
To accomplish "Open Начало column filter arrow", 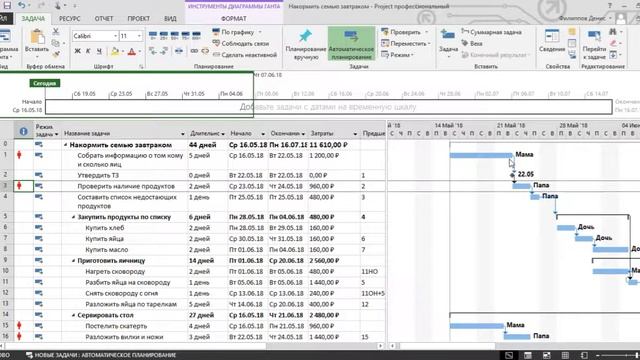I will [263, 134].
